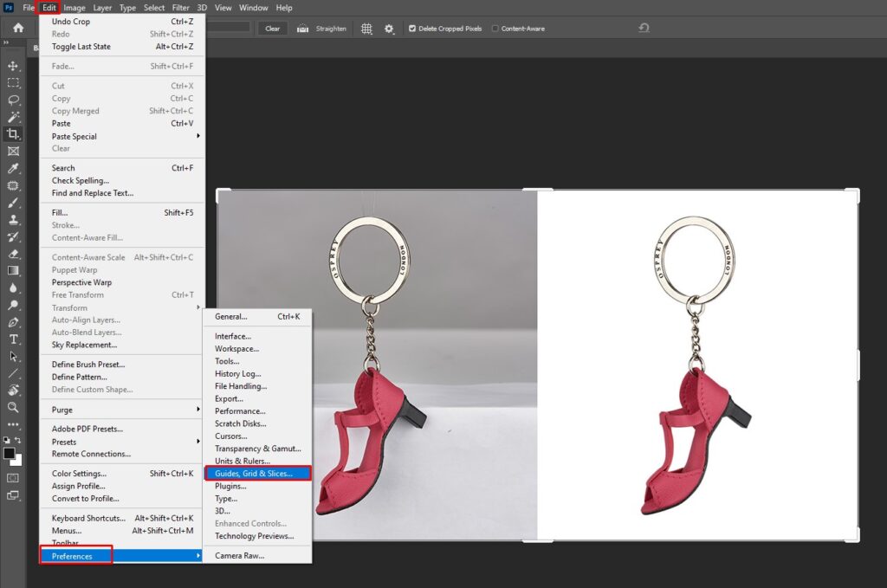Select the Type tool
This screenshot has width=887, height=588.
(x=13, y=338)
